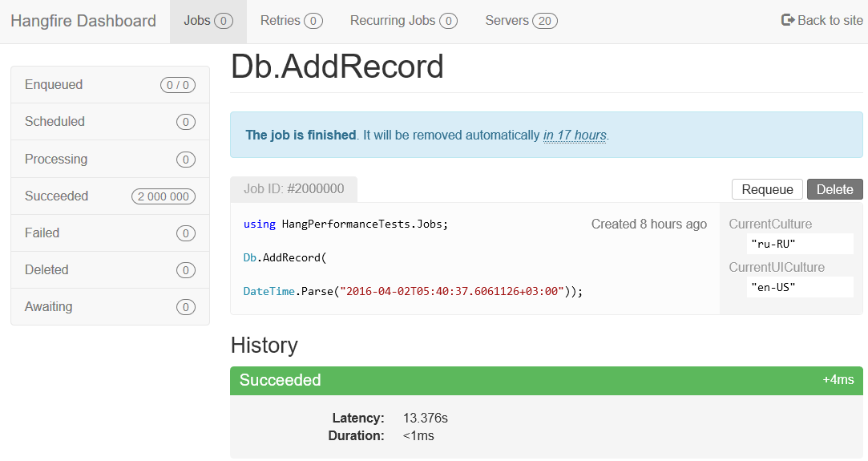868x461 pixels.
Task: Delete this job with the Delete button
Action: pyautogui.click(x=834, y=189)
